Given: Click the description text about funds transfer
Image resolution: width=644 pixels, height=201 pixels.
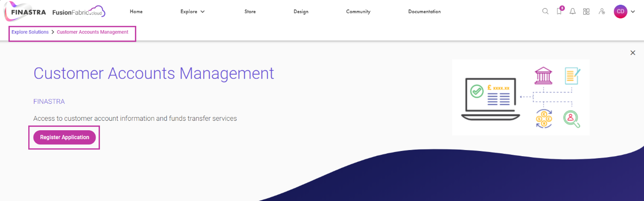Looking at the screenshot, I should point(135,118).
